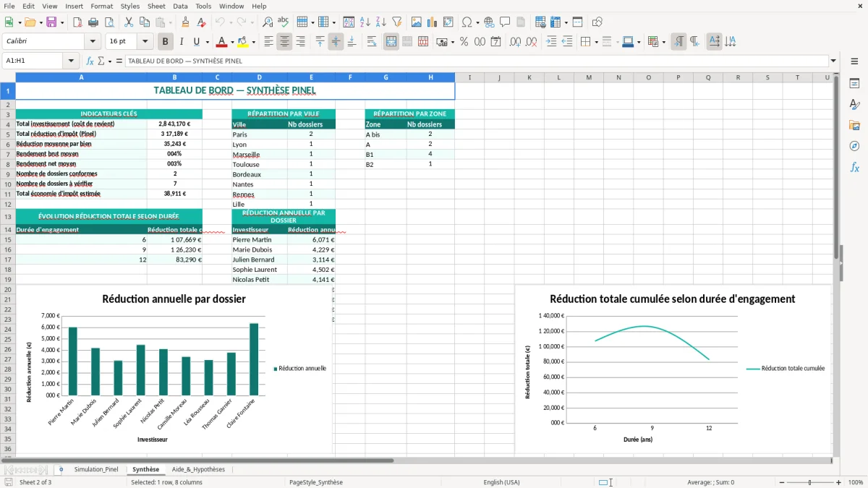Open the Font Size dropdown
This screenshot has width=868, height=488.
(145, 42)
